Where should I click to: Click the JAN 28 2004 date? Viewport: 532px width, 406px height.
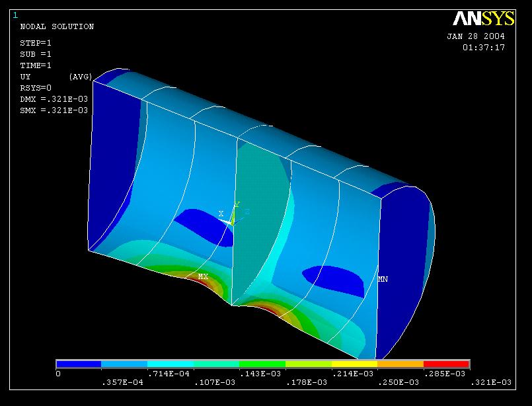coord(476,36)
